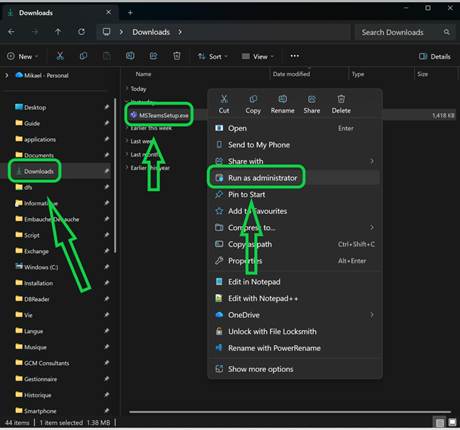The image size is (460, 430).
Task: Sort by the Date modified column header
Action: tap(291, 74)
